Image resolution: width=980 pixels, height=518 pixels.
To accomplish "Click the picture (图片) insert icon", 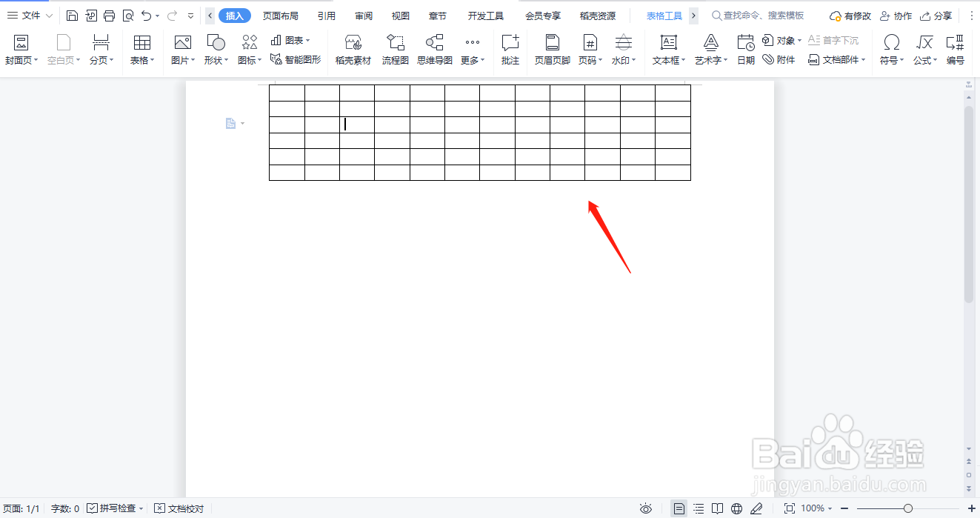I will (182, 42).
